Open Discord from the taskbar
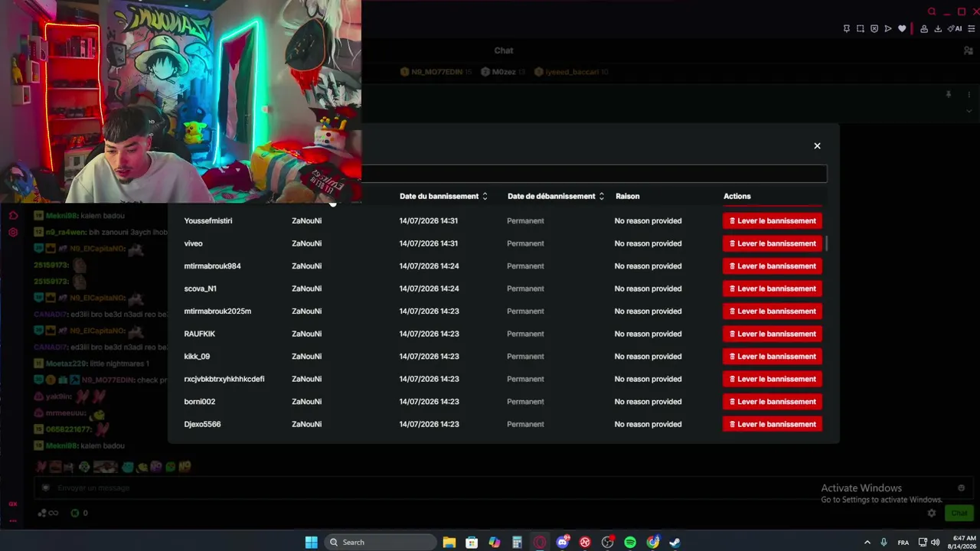The image size is (980, 551). pyautogui.click(x=563, y=543)
